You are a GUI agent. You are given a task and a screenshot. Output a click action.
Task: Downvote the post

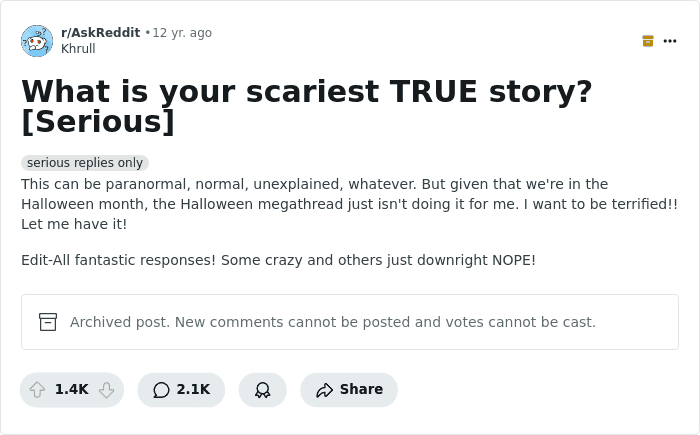[x=107, y=390]
